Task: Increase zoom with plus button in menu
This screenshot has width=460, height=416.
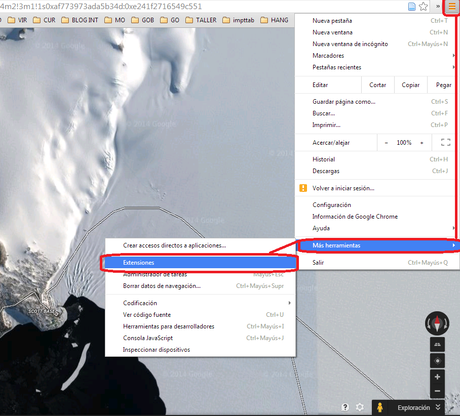Action: pos(422,143)
